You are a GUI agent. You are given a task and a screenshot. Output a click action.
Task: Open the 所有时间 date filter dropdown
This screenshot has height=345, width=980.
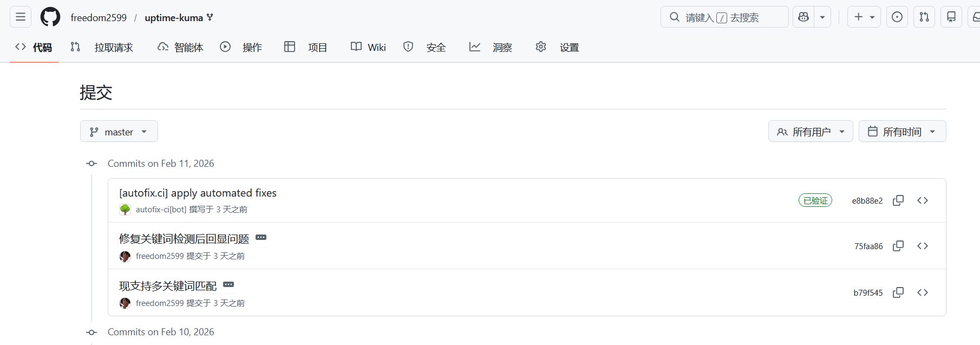pos(903,132)
